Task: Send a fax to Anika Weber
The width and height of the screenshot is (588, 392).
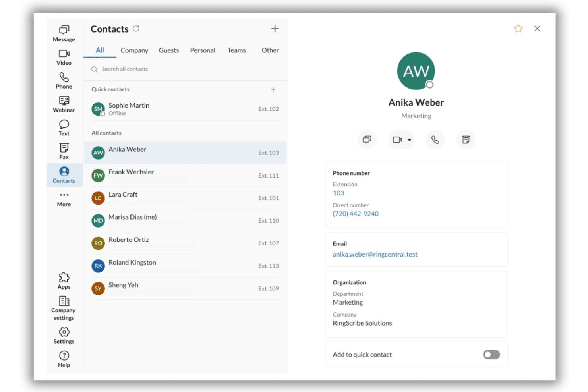Action: point(466,140)
